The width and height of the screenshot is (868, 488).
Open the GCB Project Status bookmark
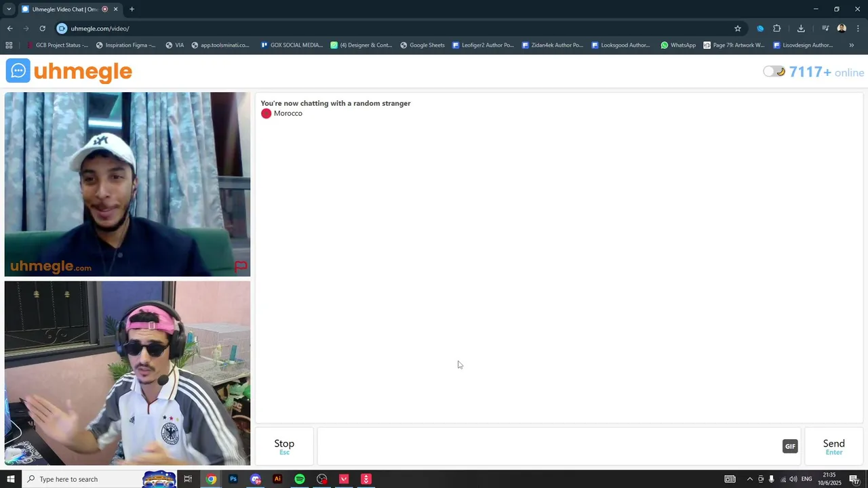tap(57, 45)
